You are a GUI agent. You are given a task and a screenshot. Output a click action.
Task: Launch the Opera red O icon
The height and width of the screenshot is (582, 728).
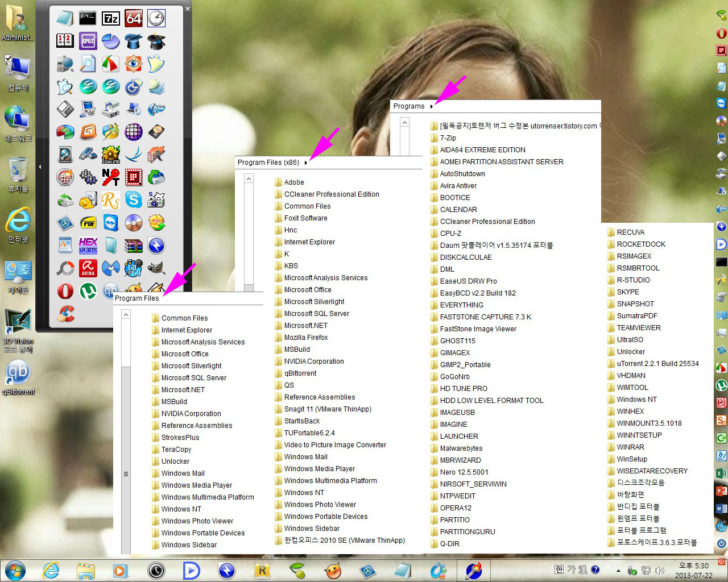[x=65, y=291]
